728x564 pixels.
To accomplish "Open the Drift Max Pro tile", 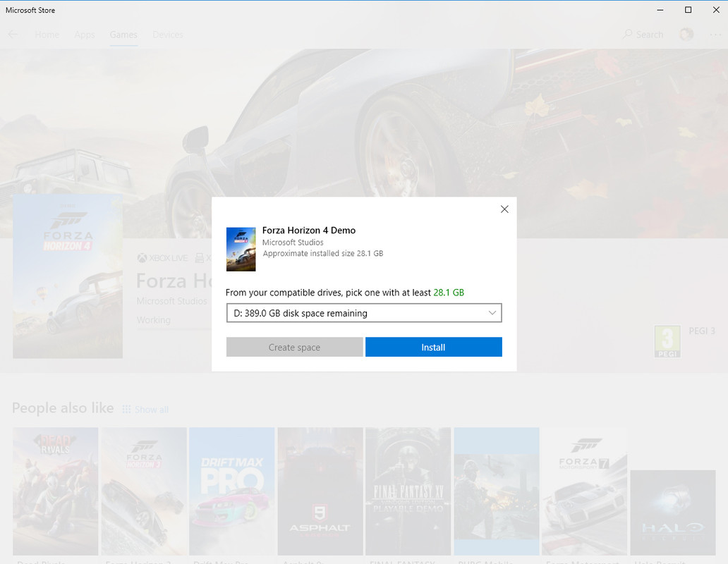I will [231, 491].
